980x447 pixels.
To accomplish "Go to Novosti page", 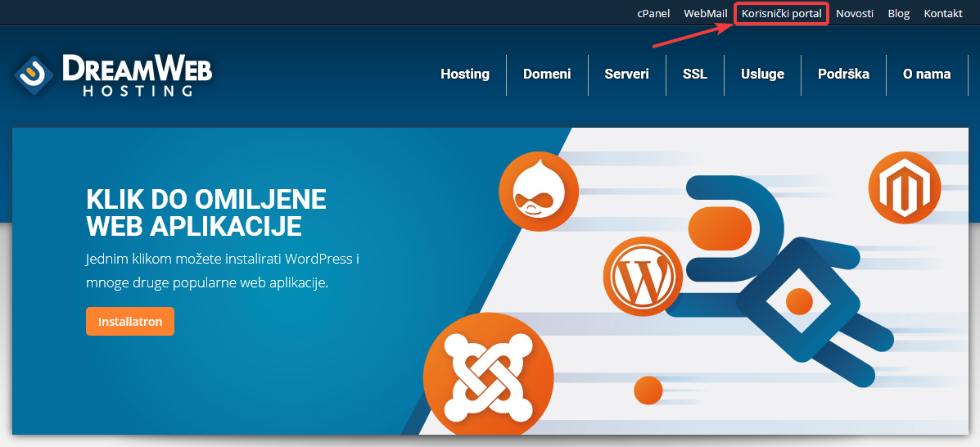I will point(855,13).
